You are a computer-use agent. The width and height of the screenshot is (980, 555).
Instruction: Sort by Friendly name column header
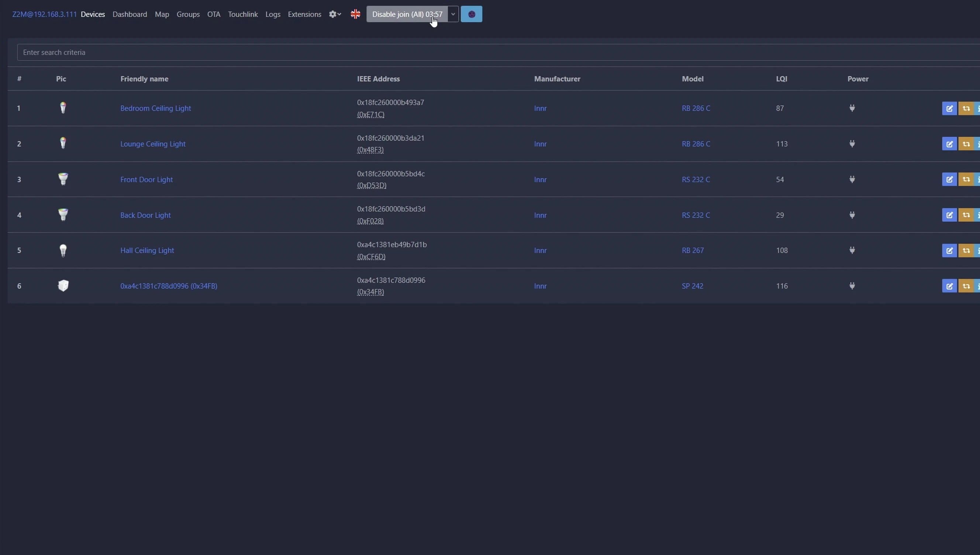144,79
